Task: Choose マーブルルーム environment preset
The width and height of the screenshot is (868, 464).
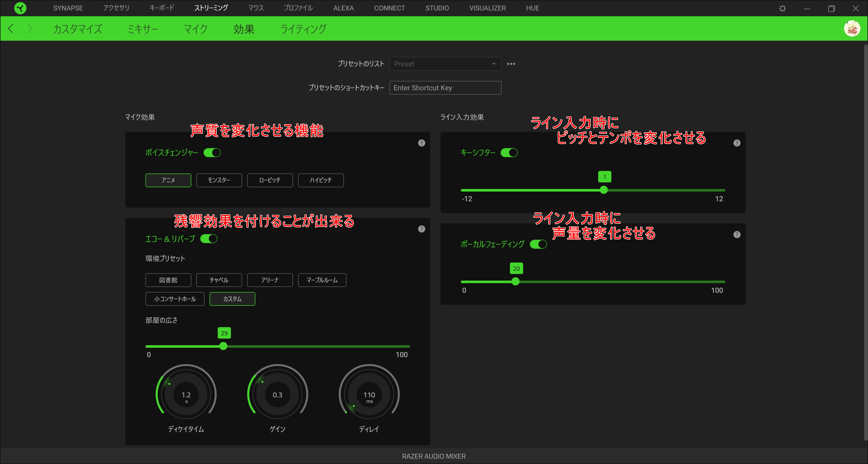Action: 322,280
